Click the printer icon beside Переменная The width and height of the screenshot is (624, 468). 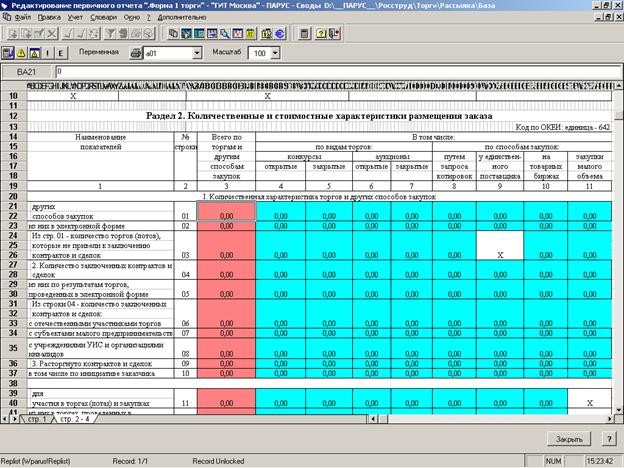(136, 53)
